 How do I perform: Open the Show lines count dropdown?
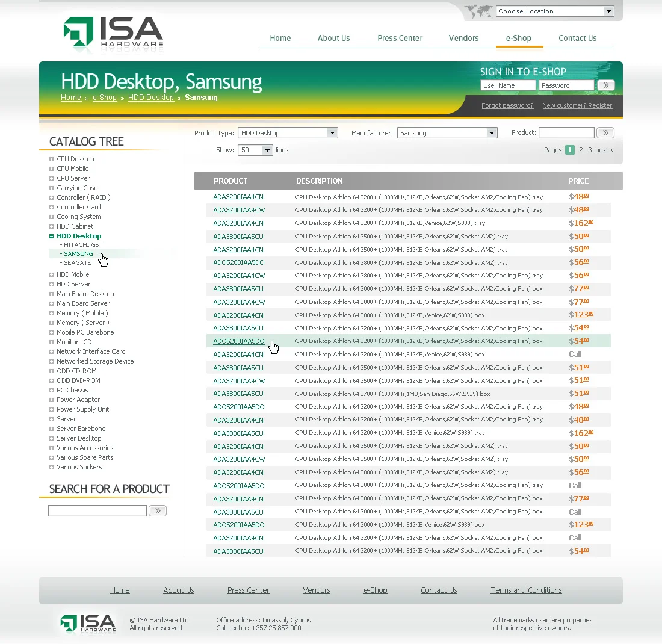255,150
